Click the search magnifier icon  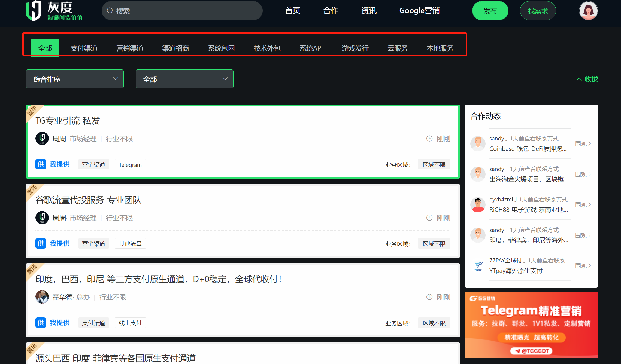point(110,11)
